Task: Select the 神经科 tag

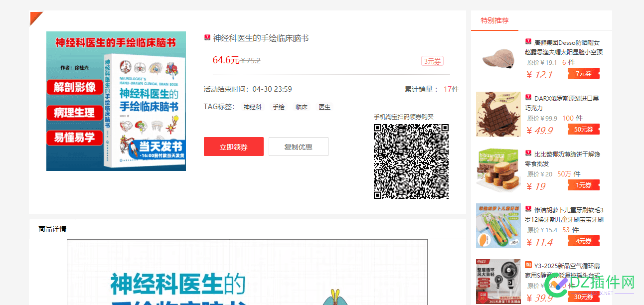Action: point(253,107)
